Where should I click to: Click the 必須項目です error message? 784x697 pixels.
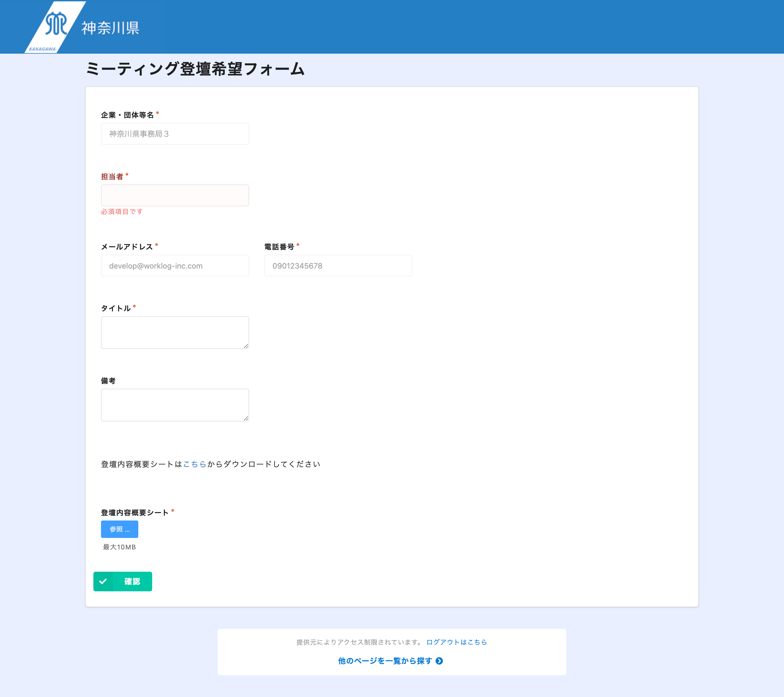[x=122, y=211]
